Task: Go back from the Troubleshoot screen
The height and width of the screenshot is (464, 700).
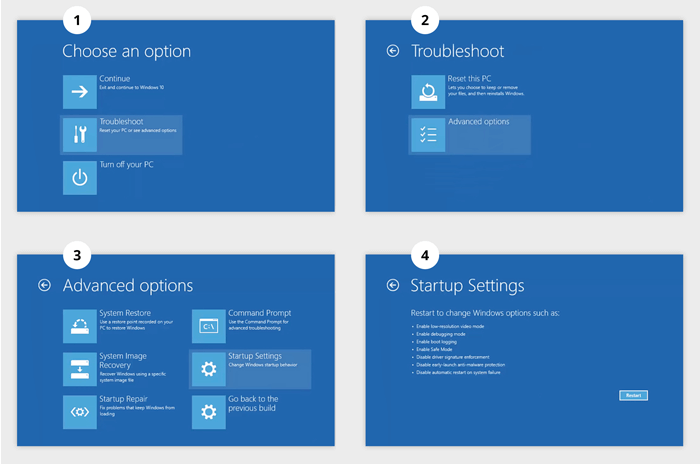Action: point(392,51)
